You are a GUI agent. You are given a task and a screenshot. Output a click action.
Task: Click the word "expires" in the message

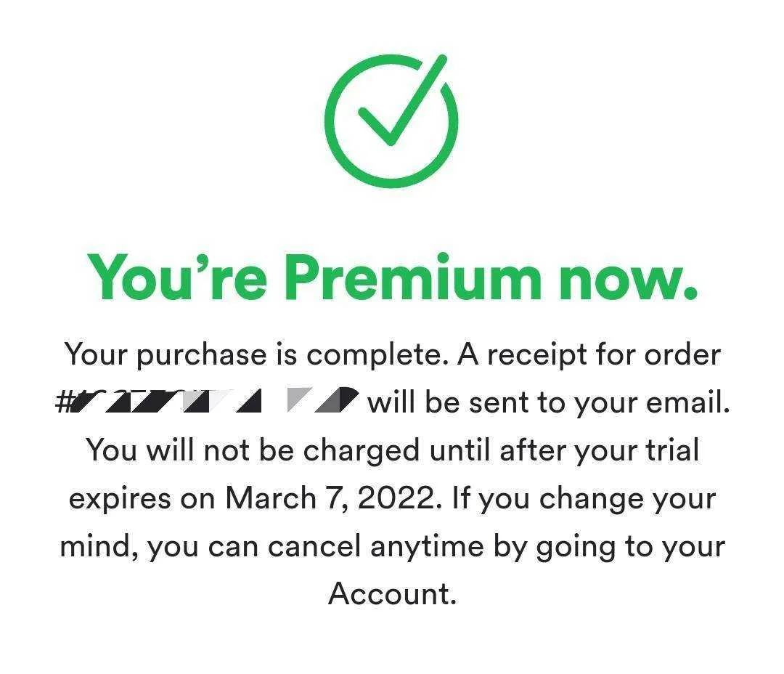pos(120,499)
